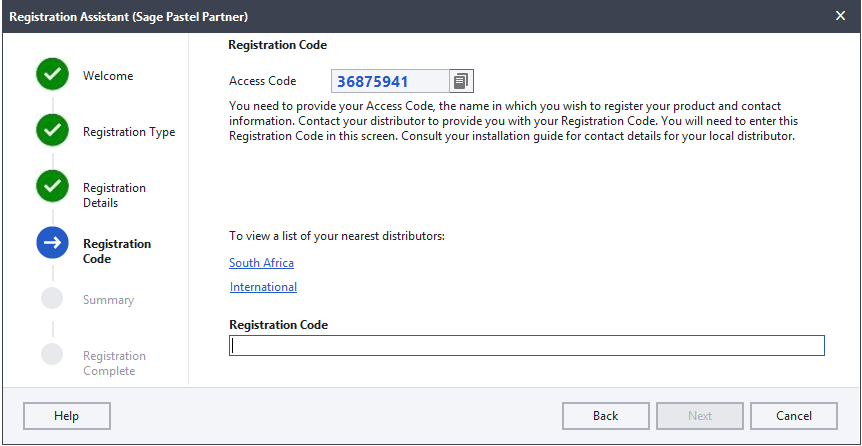The height and width of the screenshot is (446, 862).
Task: Focus the Registration Code input field
Action: pos(527,345)
